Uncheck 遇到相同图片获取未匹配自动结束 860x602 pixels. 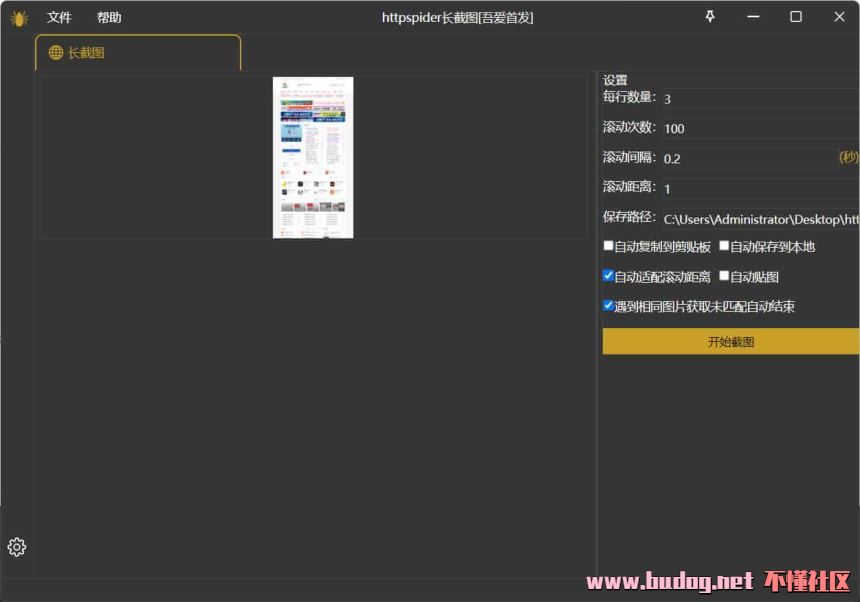click(x=608, y=306)
